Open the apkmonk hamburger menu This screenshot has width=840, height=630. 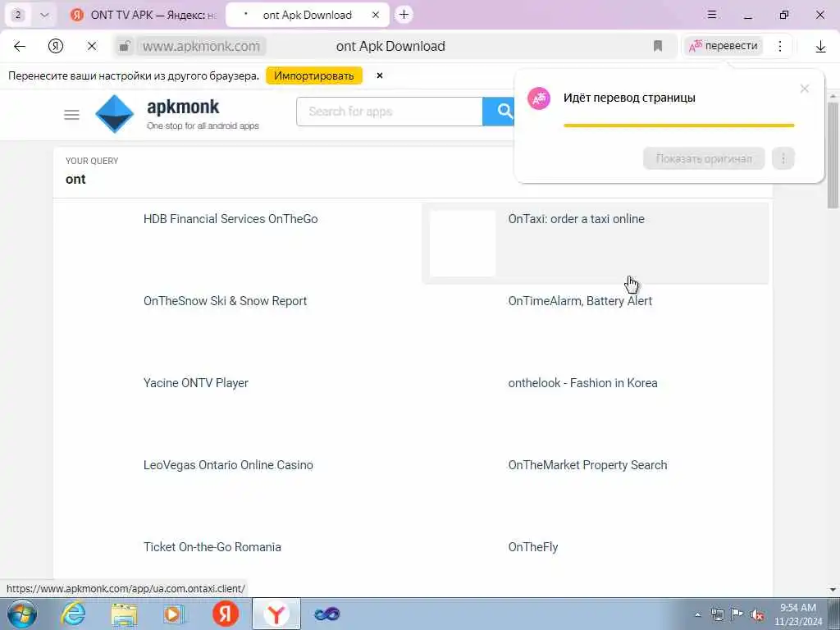71,115
